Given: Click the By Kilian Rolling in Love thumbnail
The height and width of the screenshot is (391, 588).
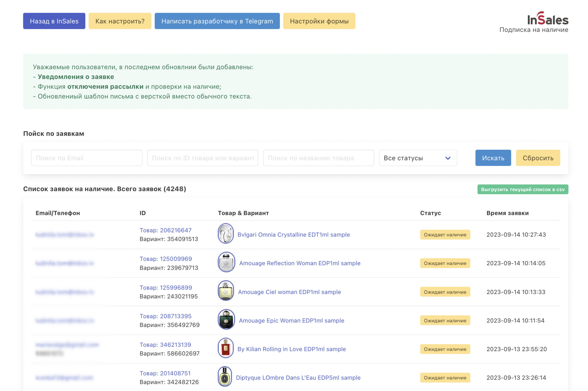Looking at the screenshot, I should 226,348.
